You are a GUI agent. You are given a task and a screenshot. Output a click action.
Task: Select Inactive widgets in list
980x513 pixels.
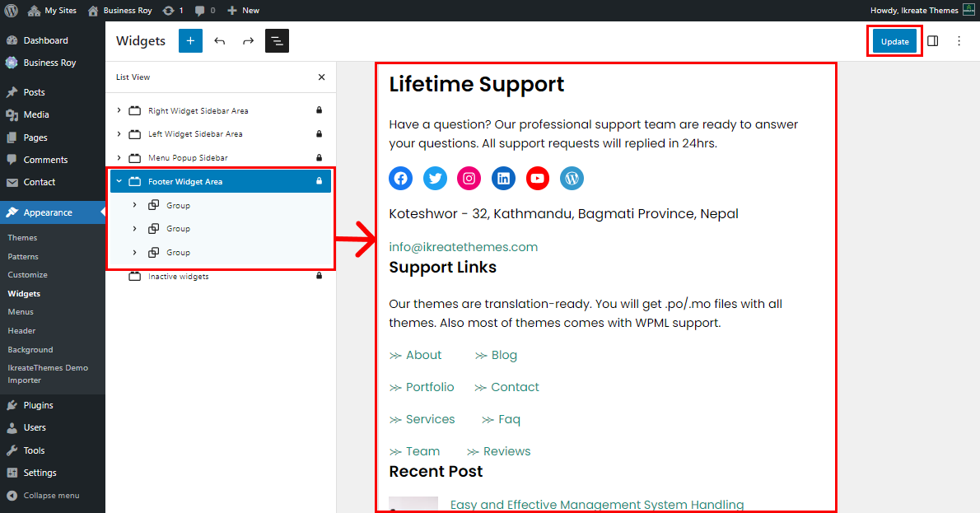(178, 277)
